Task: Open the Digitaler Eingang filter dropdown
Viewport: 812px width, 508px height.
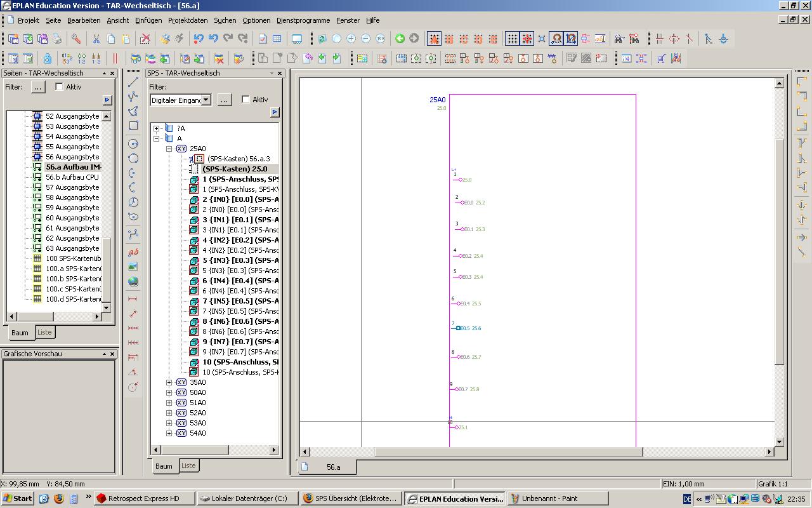Action: pos(206,100)
